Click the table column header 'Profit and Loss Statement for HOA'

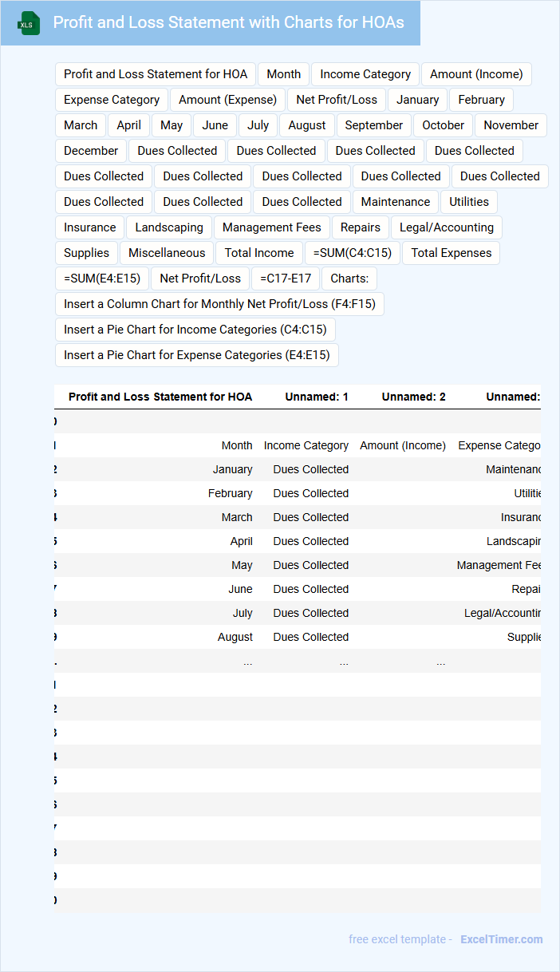point(160,397)
